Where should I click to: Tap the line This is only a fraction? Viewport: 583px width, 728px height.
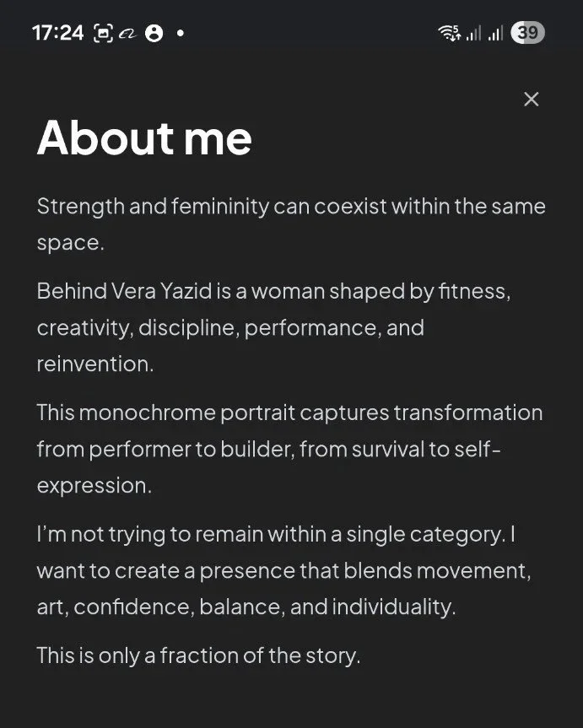click(x=199, y=655)
